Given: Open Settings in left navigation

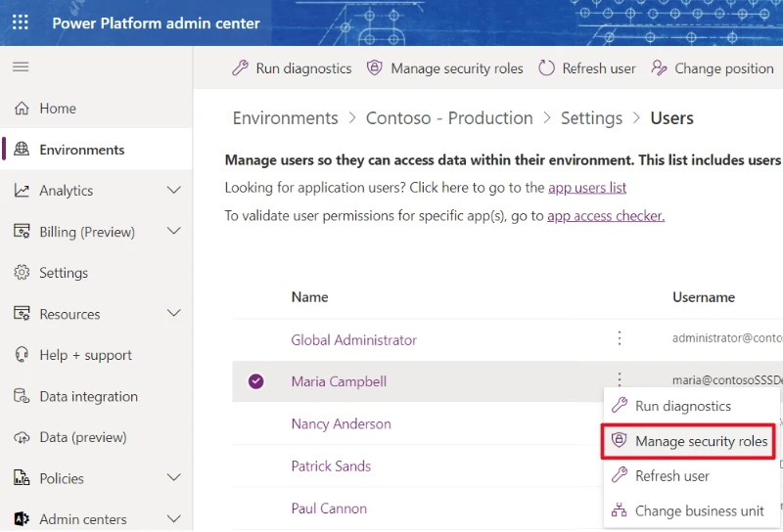Looking at the screenshot, I should (96, 273).
